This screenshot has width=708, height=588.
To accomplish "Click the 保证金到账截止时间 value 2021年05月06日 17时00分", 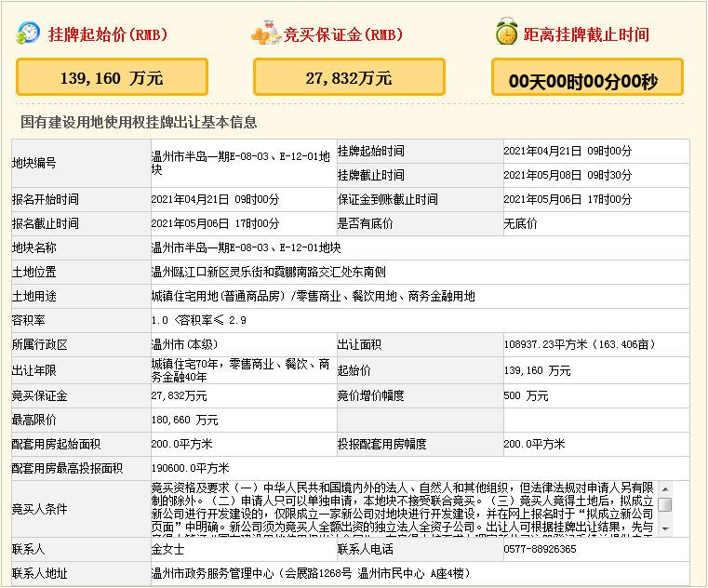I will pos(568,199).
